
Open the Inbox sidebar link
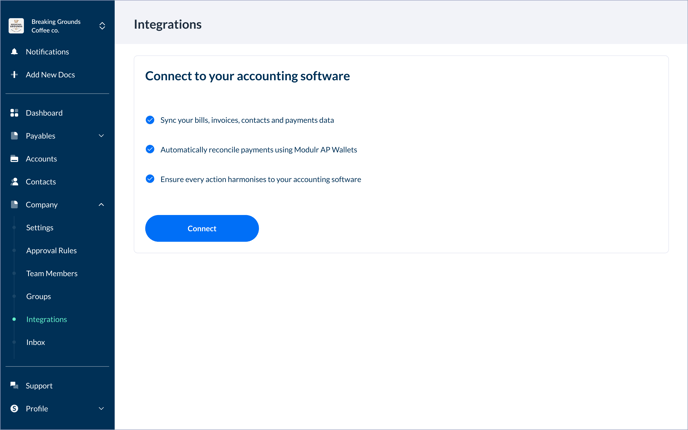(x=36, y=343)
